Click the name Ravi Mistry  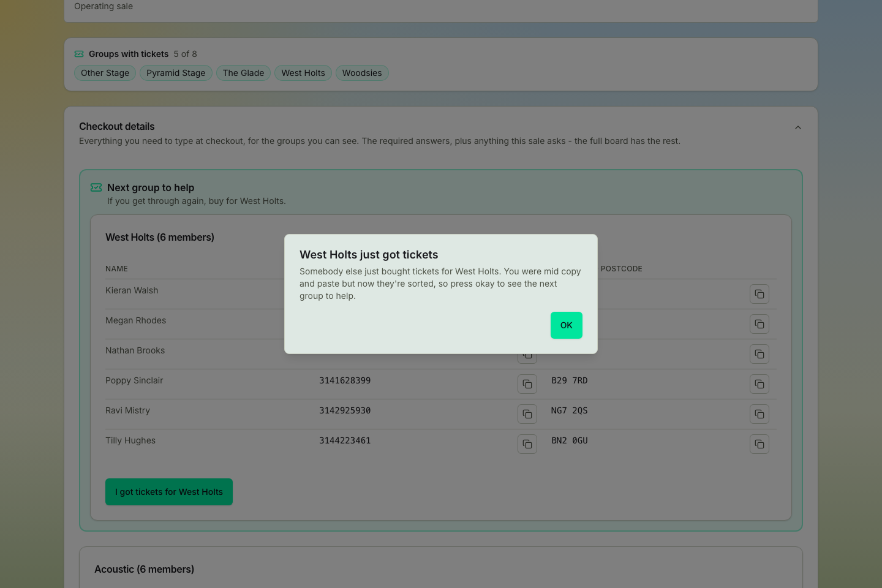tap(127, 410)
